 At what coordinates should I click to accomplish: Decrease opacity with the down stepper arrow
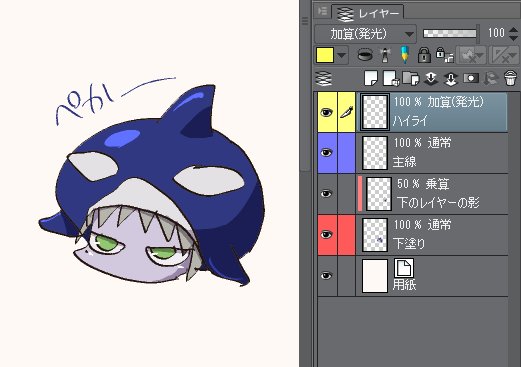[x=514, y=38]
